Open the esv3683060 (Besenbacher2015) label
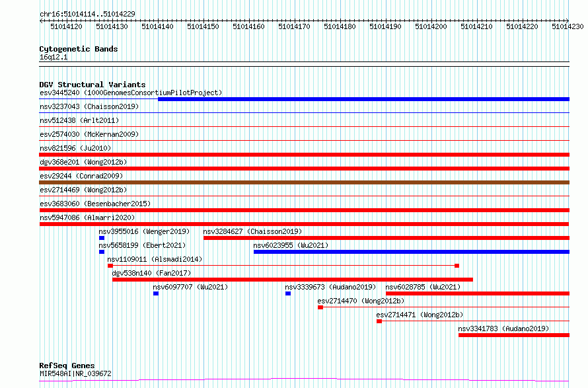 (95, 204)
